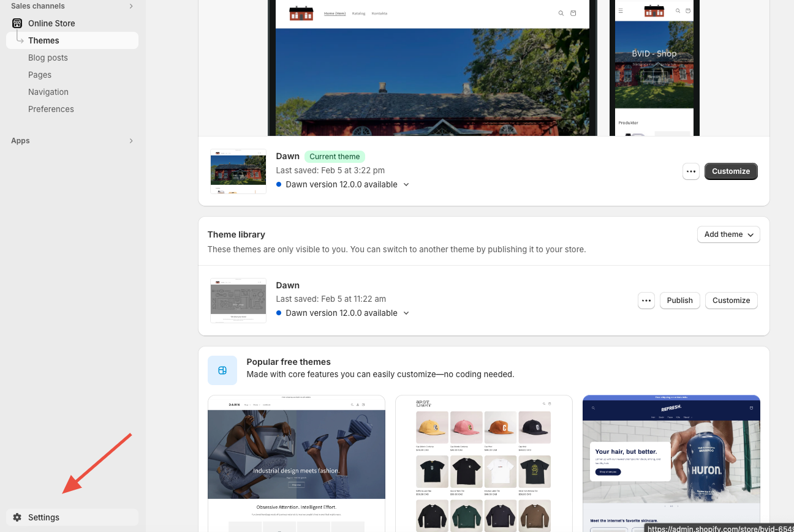Customize the current Dawn theme
Image resolution: width=794 pixels, height=532 pixels.
click(730, 171)
